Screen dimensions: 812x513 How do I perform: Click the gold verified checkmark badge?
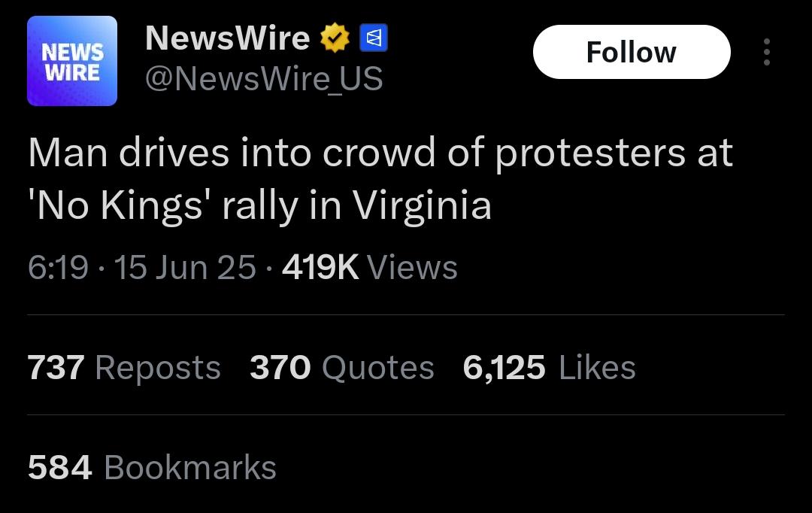coord(335,38)
